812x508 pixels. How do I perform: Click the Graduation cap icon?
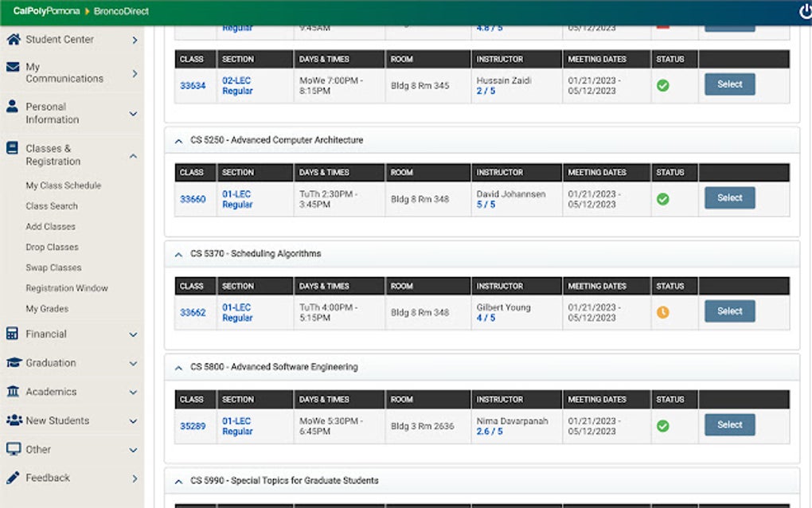tap(14, 362)
